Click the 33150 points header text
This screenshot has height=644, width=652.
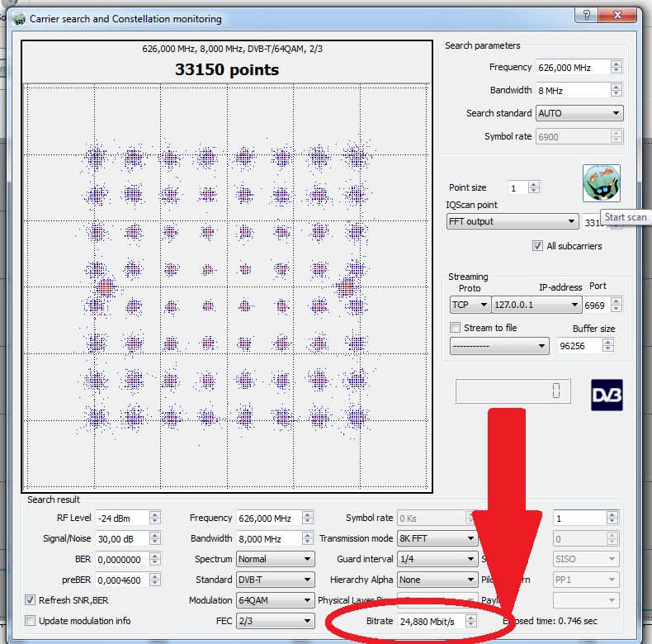click(227, 69)
